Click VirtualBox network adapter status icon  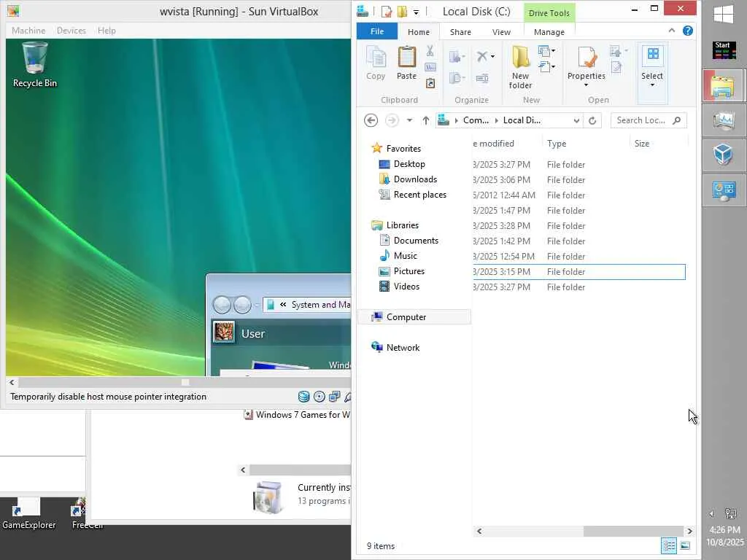point(334,397)
